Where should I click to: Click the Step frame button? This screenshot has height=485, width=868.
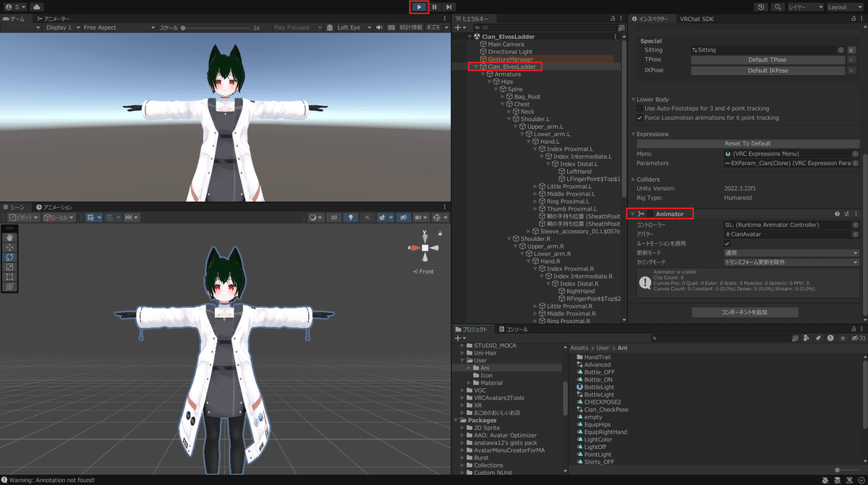click(447, 7)
